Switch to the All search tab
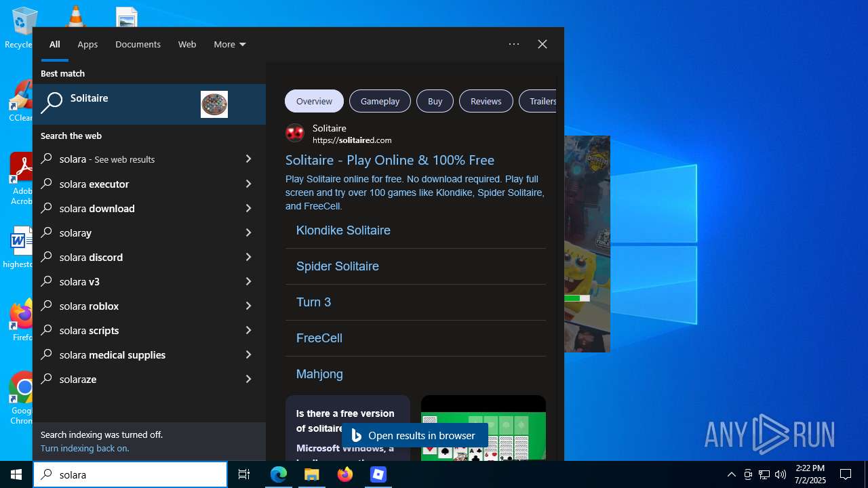This screenshot has width=868, height=488. (55, 44)
